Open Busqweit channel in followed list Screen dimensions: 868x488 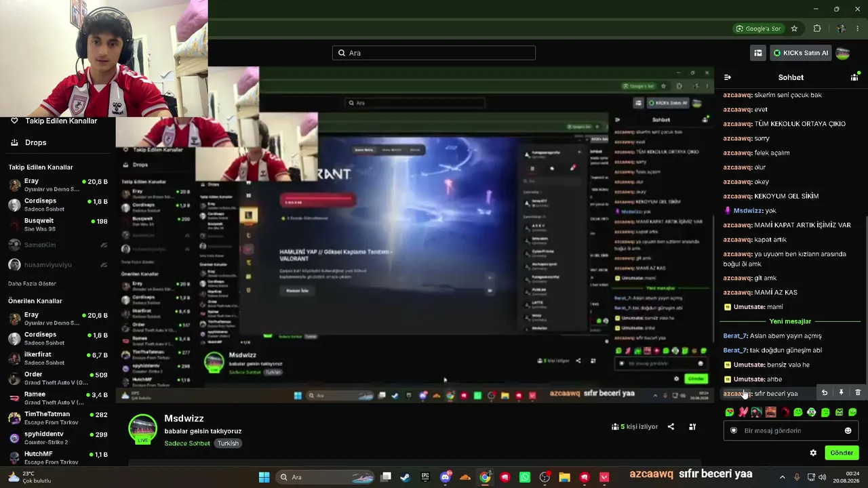(x=58, y=224)
